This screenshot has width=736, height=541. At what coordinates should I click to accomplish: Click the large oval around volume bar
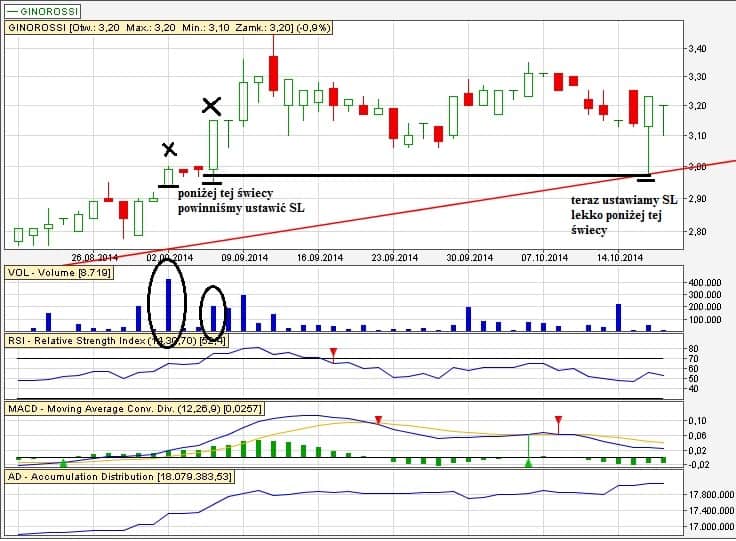(x=168, y=297)
